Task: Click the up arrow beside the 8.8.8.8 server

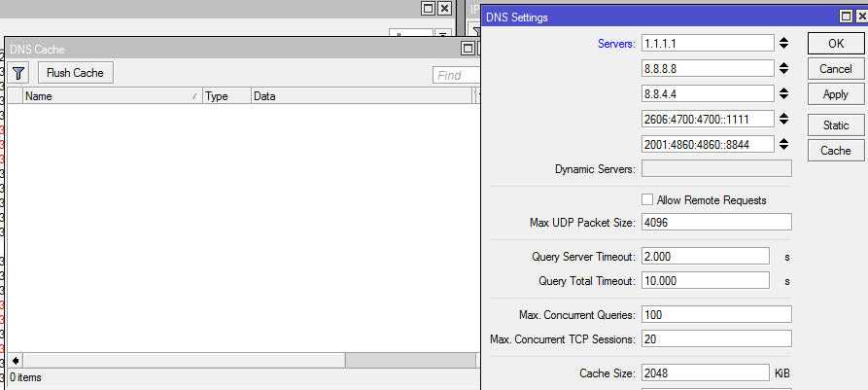Action: pyautogui.click(x=783, y=65)
